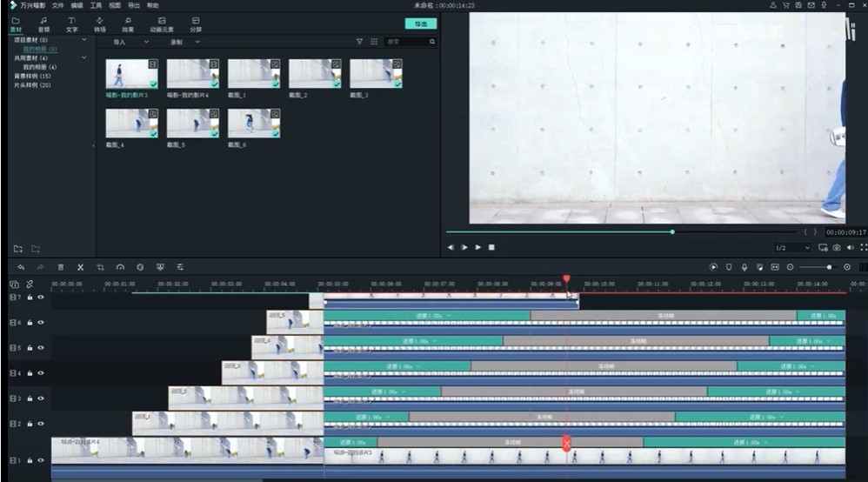The width and height of the screenshot is (868, 482).
Task: Click the search magnifier icon
Action: pos(432,42)
